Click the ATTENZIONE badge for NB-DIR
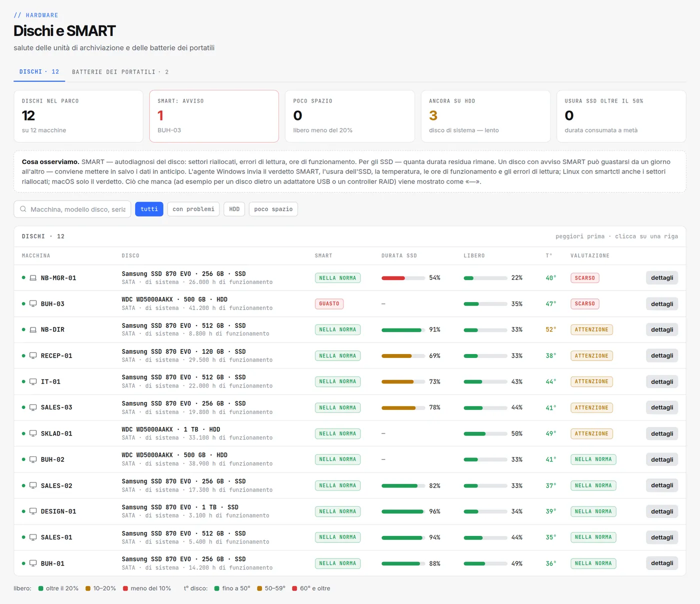Screen dimensions: 700x604 pyautogui.click(x=591, y=330)
